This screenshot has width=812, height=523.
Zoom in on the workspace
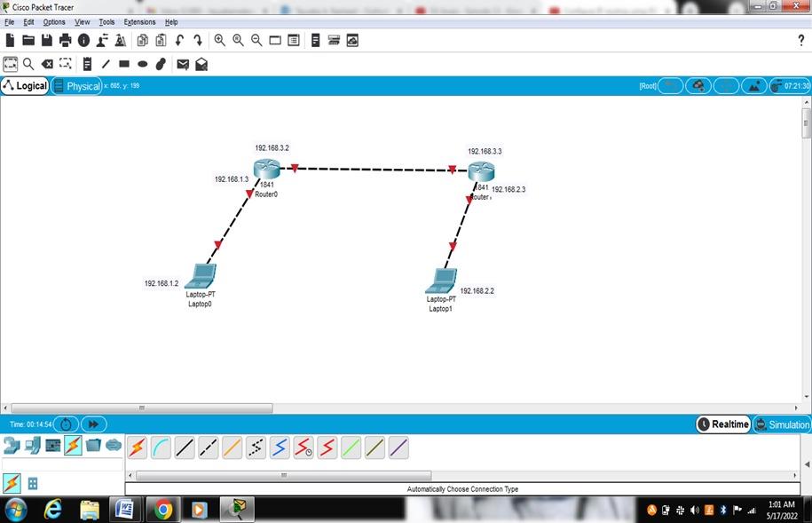click(x=219, y=41)
